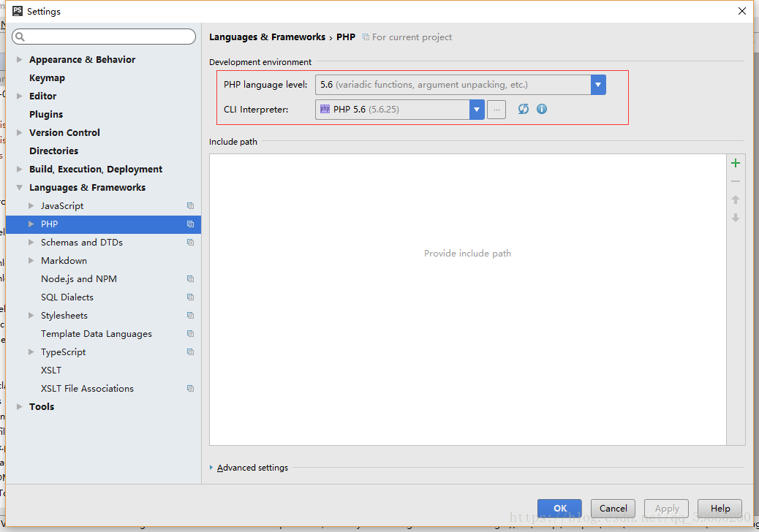Select Keymap in settings tree

coord(47,78)
